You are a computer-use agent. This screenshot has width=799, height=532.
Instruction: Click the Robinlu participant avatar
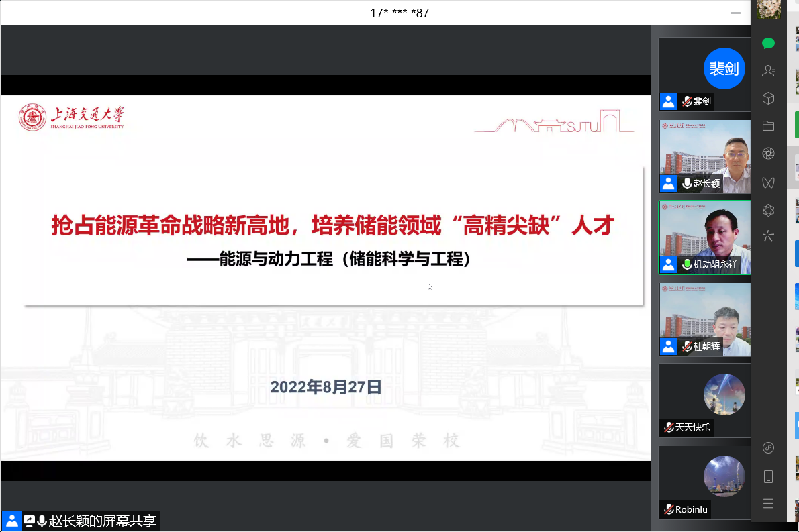click(x=724, y=476)
